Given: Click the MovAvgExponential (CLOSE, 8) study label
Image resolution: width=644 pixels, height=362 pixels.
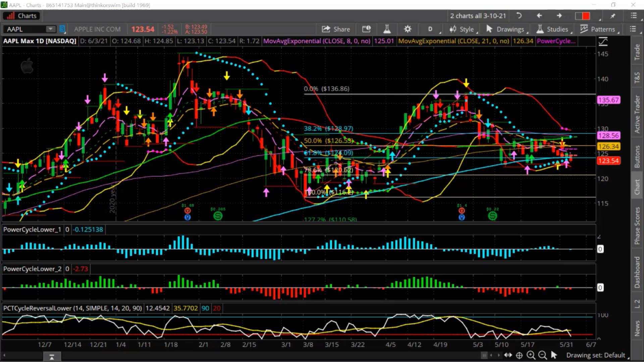Looking at the screenshot, I should click(317, 41).
